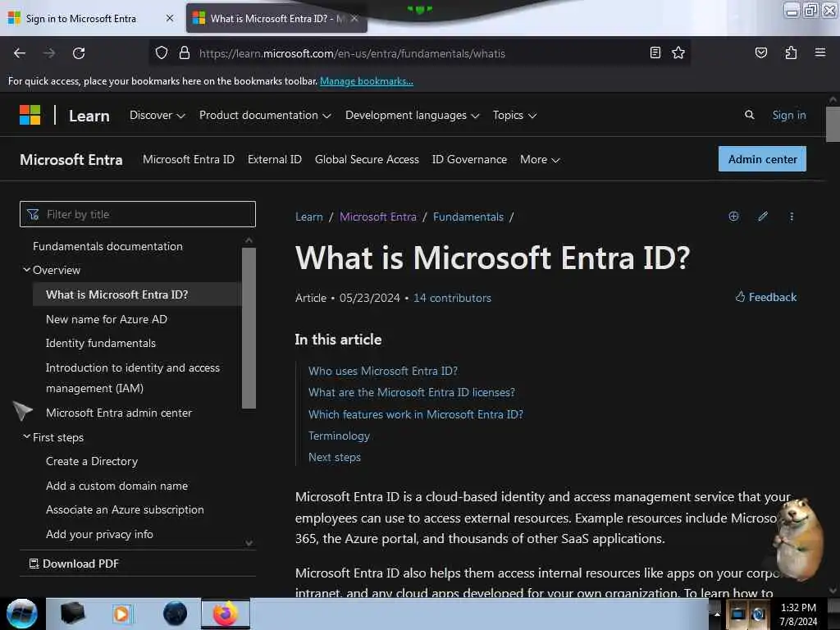Open the Firefox hamburger menu
The image size is (840, 630).
point(819,52)
